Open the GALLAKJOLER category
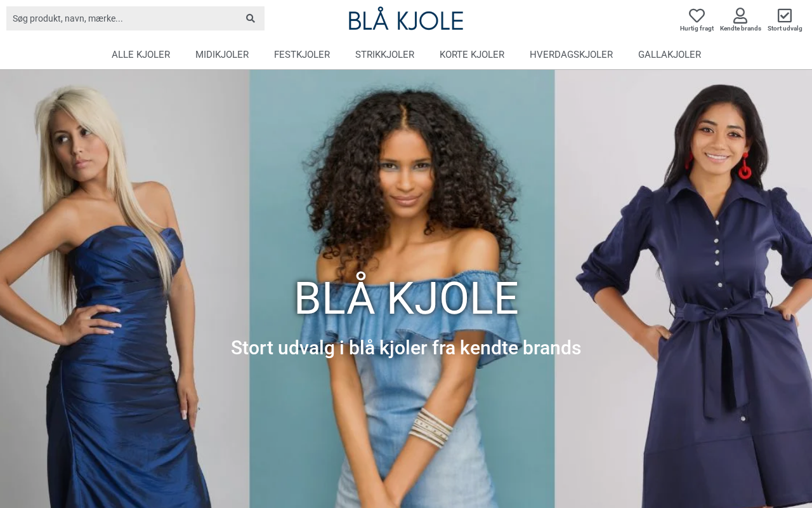This screenshot has height=508, width=812. pos(669,55)
